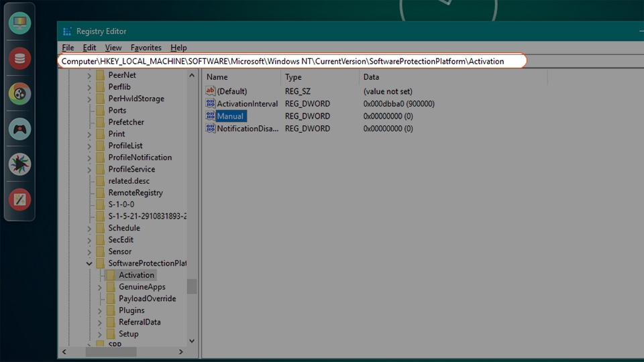Collapse the SoftwareProtectionPlatform key
644x362 pixels.
(89, 263)
